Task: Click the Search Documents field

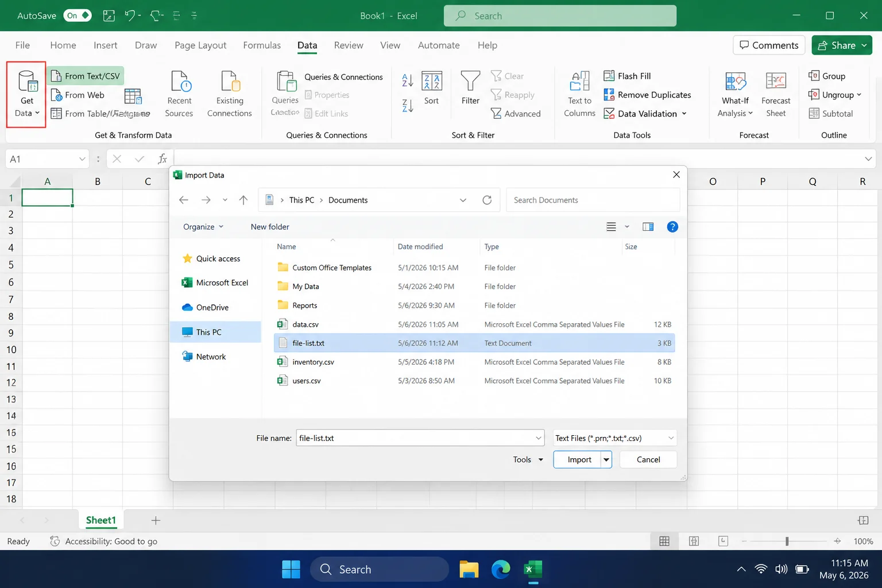Action: 593,200
